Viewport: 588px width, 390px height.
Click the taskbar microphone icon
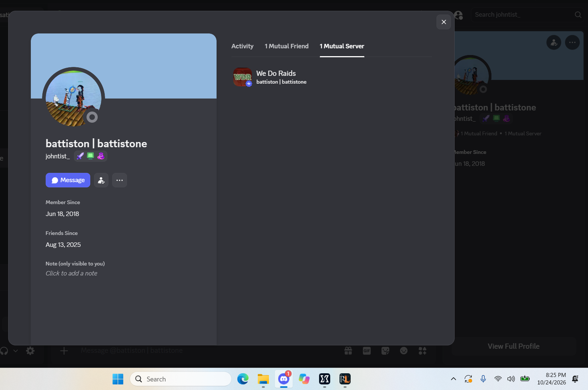[483, 379]
